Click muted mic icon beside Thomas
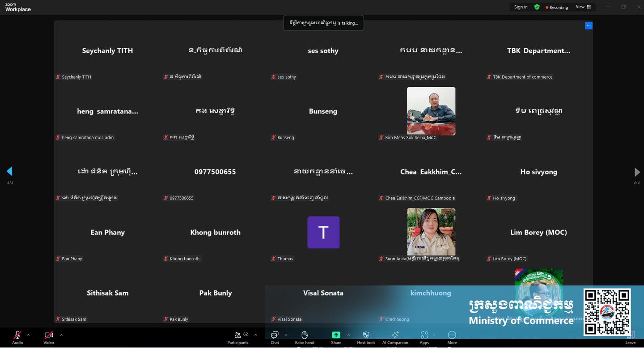This screenshot has width=644, height=348. [x=274, y=259]
